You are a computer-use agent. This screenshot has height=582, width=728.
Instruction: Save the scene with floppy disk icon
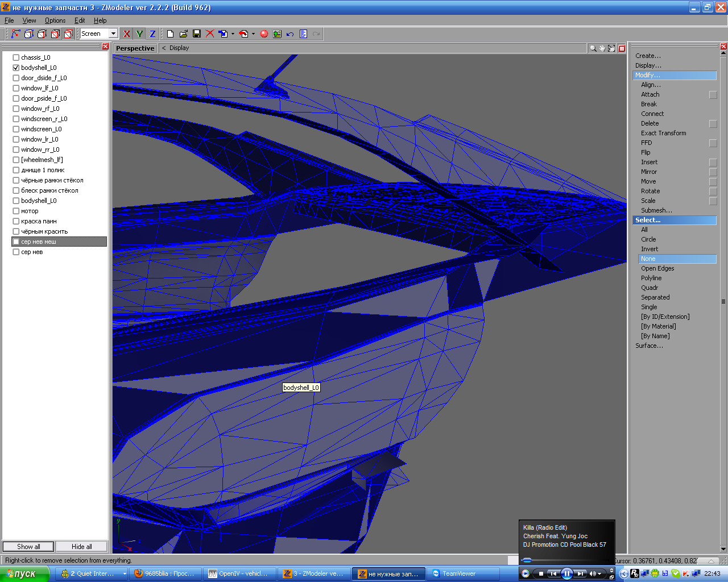click(197, 34)
